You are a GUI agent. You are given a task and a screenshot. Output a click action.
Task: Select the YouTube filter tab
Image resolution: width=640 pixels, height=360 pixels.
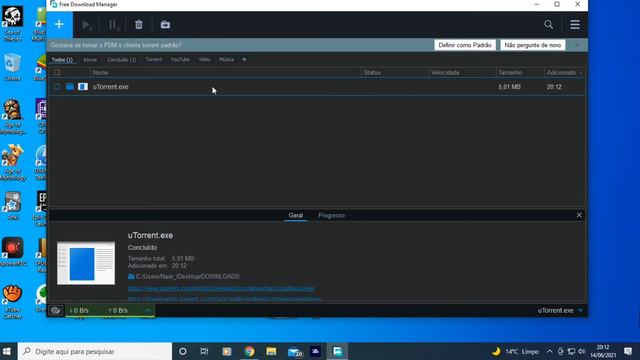[180, 60]
